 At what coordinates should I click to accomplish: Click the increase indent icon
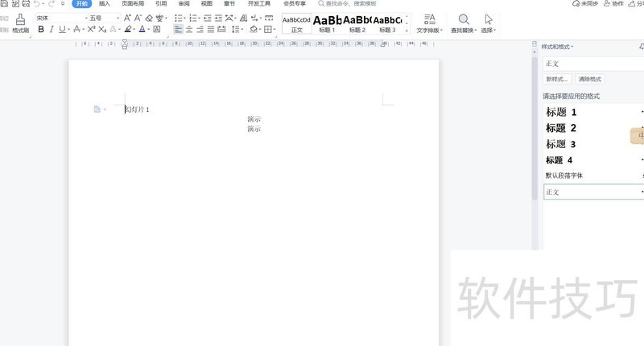218,18
